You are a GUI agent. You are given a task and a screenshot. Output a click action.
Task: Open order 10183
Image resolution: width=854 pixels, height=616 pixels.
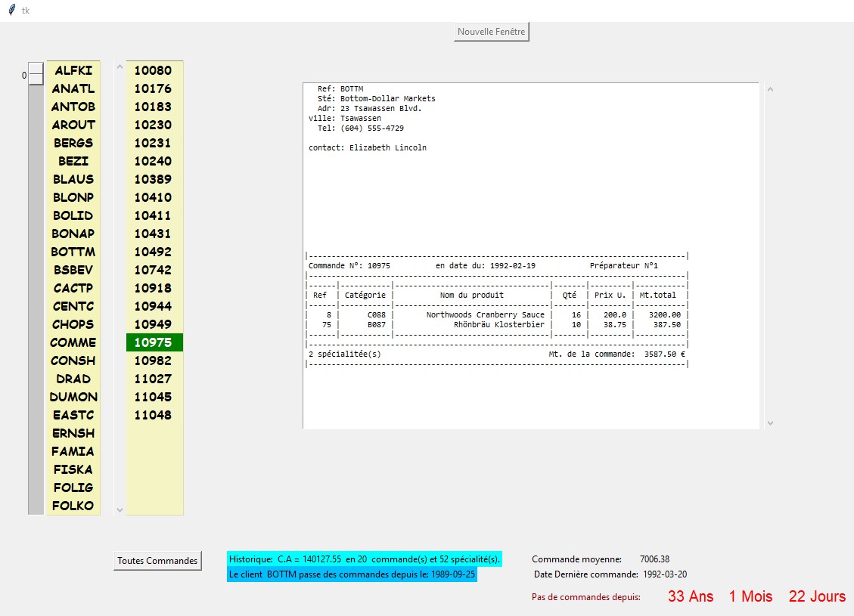click(154, 107)
